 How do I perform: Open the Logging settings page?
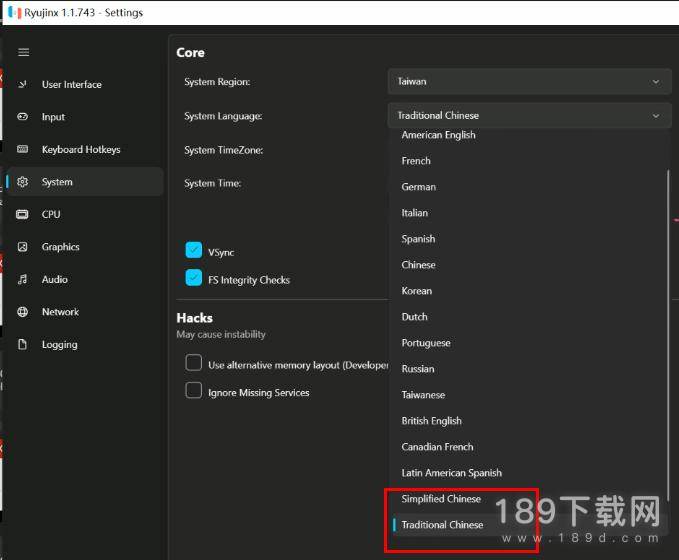click(85, 344)
